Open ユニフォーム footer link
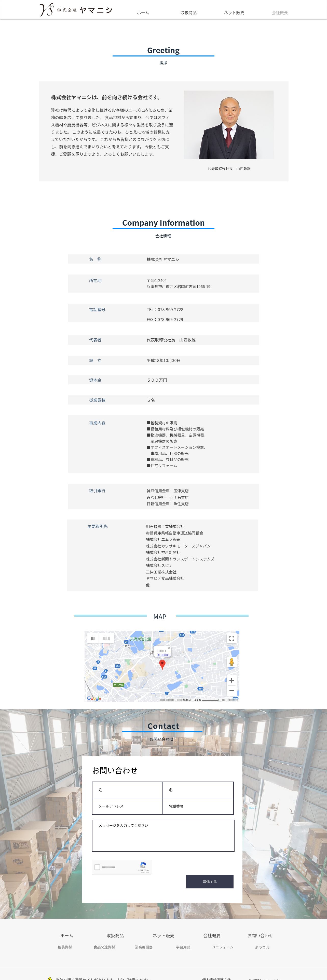 pos(223,947)
